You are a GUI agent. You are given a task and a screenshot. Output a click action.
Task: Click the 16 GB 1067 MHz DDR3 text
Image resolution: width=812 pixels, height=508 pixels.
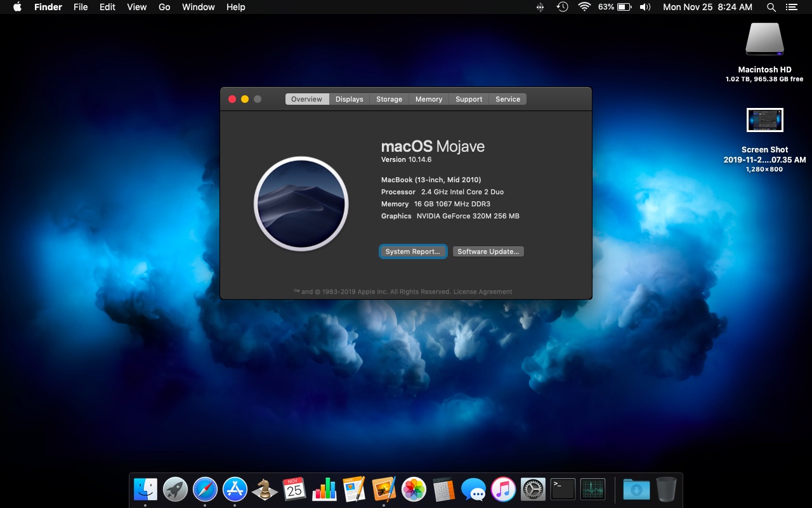452,204
